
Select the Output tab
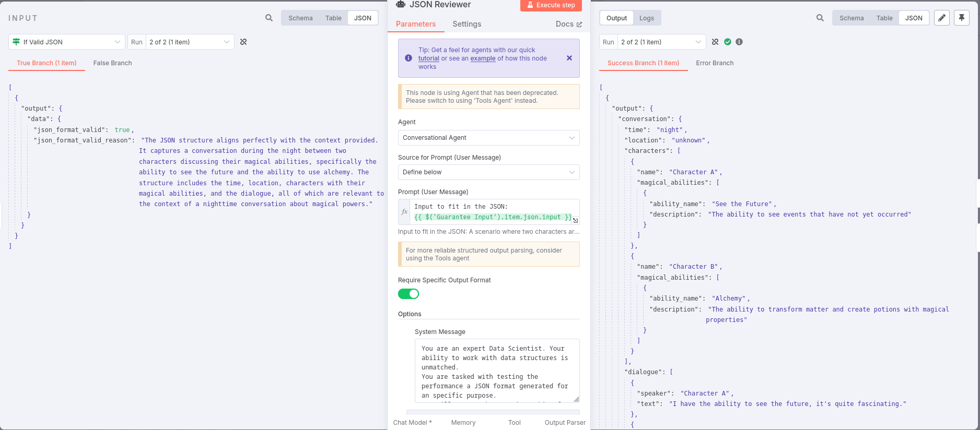click(616, 18)
